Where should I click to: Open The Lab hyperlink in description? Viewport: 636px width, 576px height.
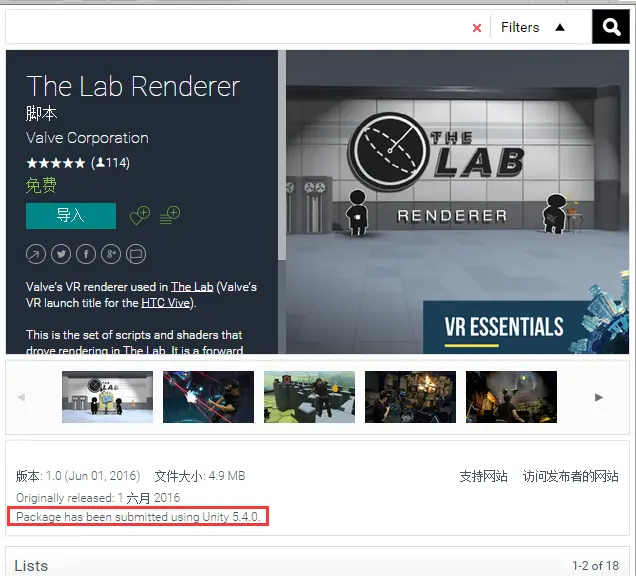(192, 287)
